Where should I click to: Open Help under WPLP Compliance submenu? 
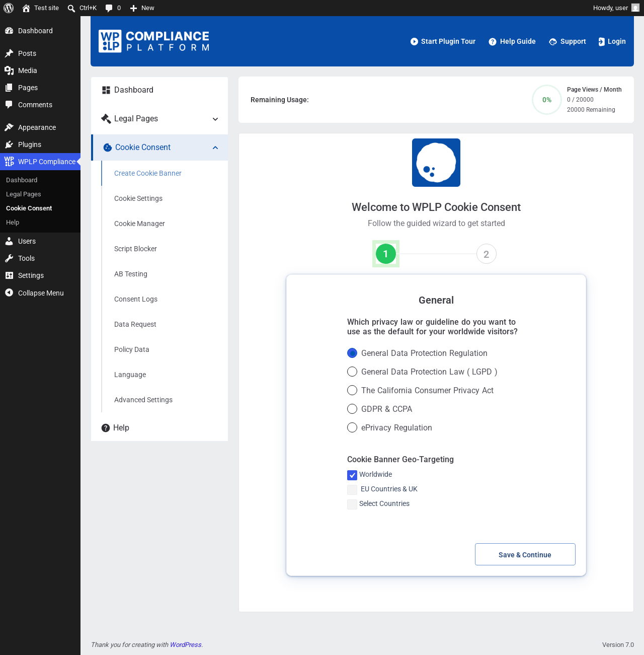click(13, 223)
